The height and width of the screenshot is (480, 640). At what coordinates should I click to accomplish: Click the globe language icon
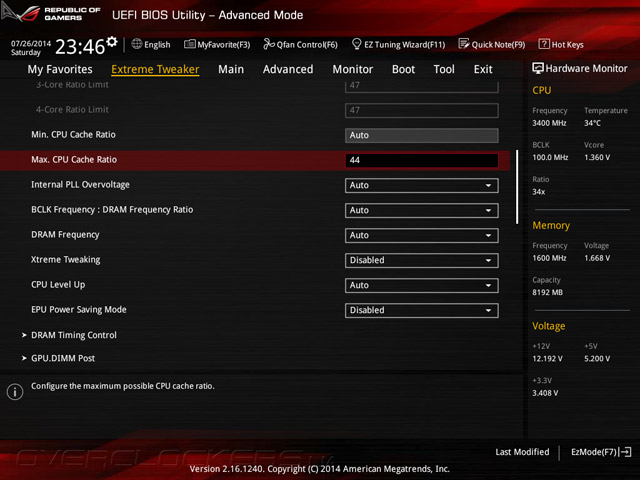coord(137,44)
